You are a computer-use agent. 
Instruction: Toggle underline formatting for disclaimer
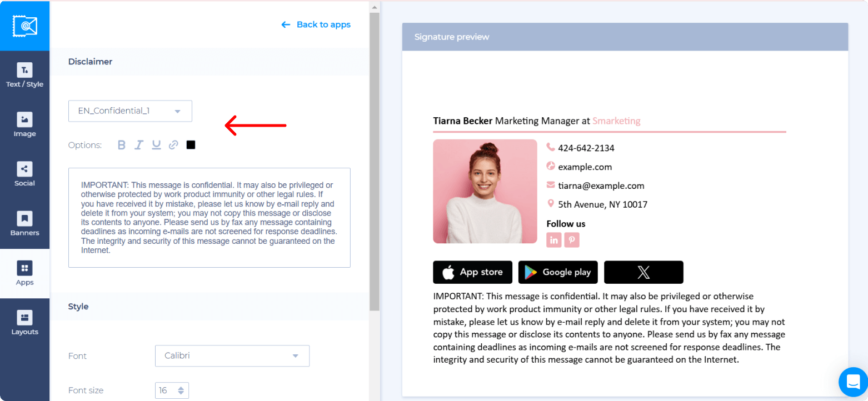(x=156, y=145)
